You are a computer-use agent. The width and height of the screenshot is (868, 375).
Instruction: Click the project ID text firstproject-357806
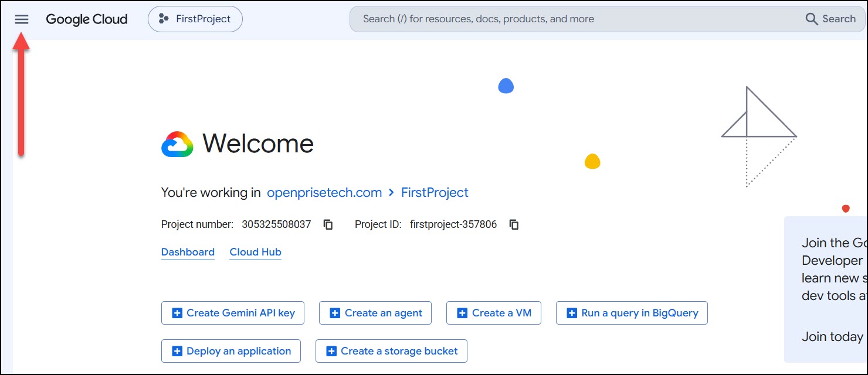point(453,224)
